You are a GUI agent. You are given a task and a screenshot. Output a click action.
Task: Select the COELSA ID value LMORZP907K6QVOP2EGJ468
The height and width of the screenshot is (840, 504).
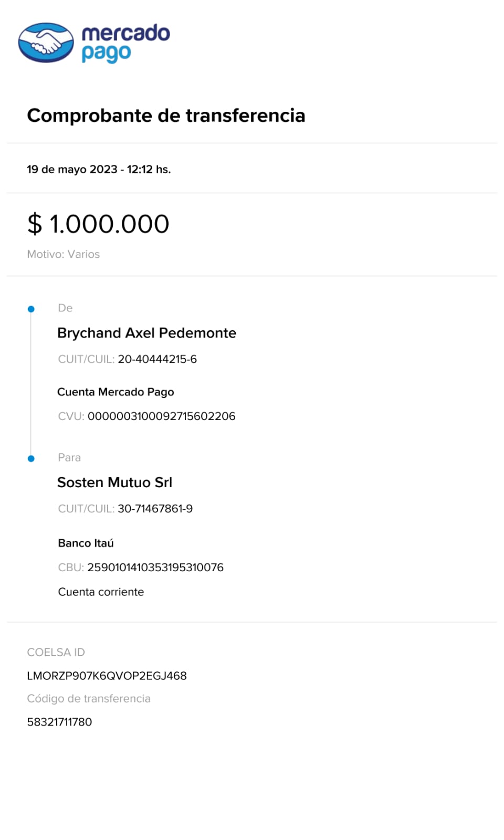[107, 676]
